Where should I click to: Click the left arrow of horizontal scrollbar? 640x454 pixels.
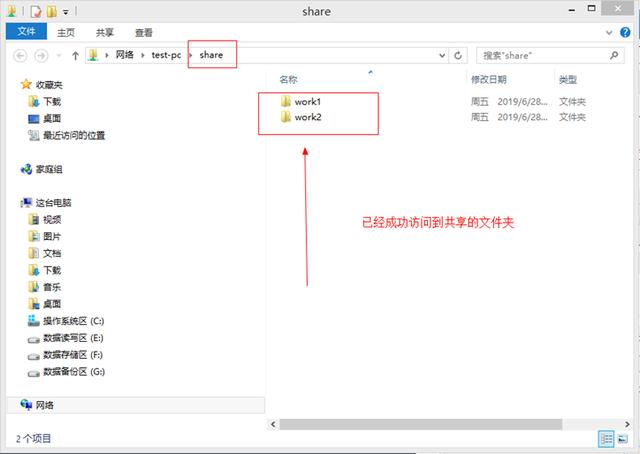[x=273, y=424]
